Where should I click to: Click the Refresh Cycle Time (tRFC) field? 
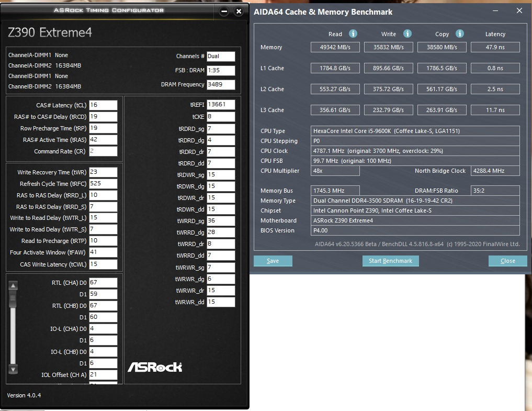point(103,183)
